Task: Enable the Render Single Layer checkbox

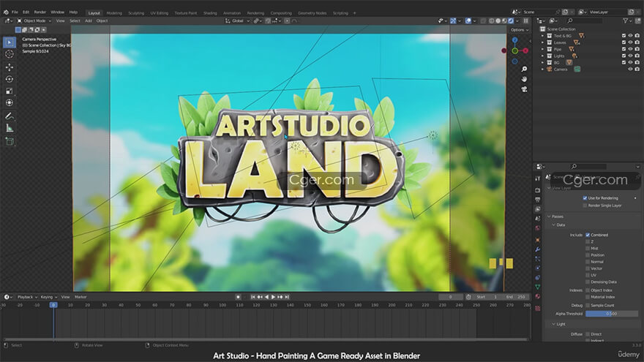Action: [585, 205]
